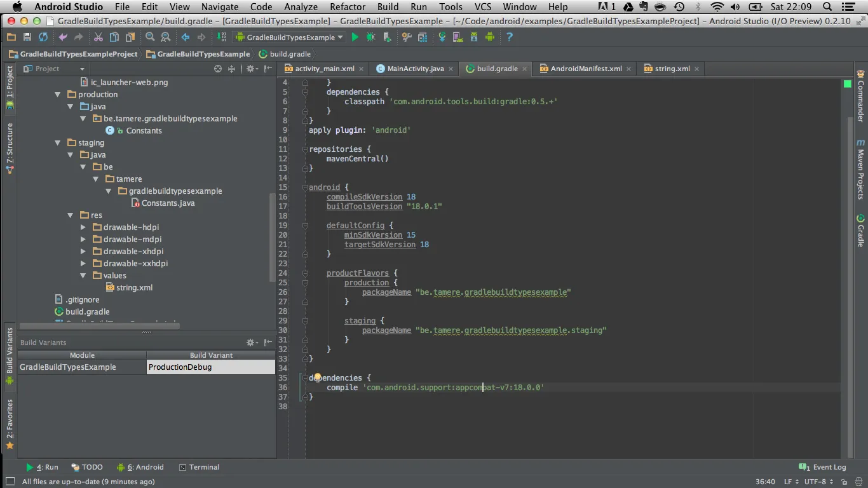Image resolution: width=868 pixels, height=488 pixels.
Task: Click the Make Project build icon
Action: (221, 37)
